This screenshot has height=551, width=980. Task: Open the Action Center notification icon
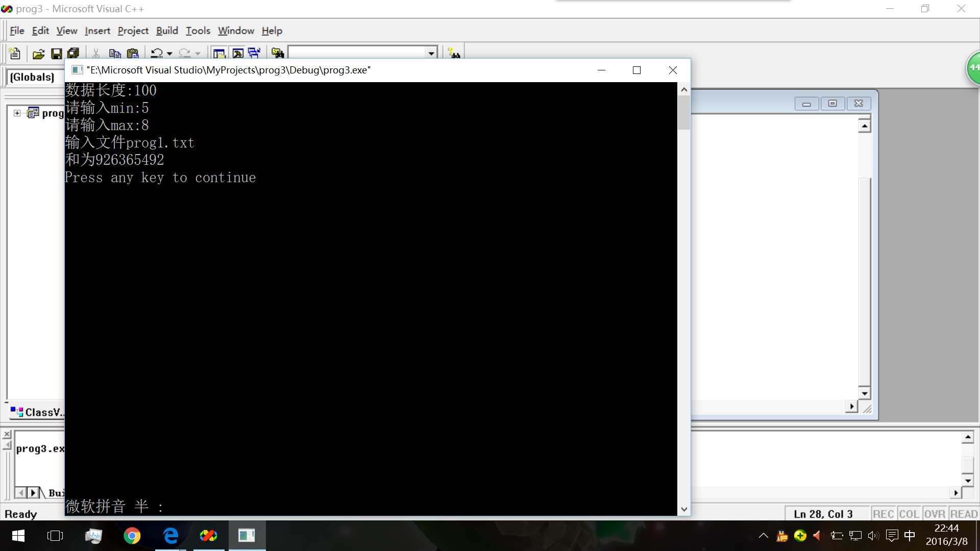(x=892, y=536)
